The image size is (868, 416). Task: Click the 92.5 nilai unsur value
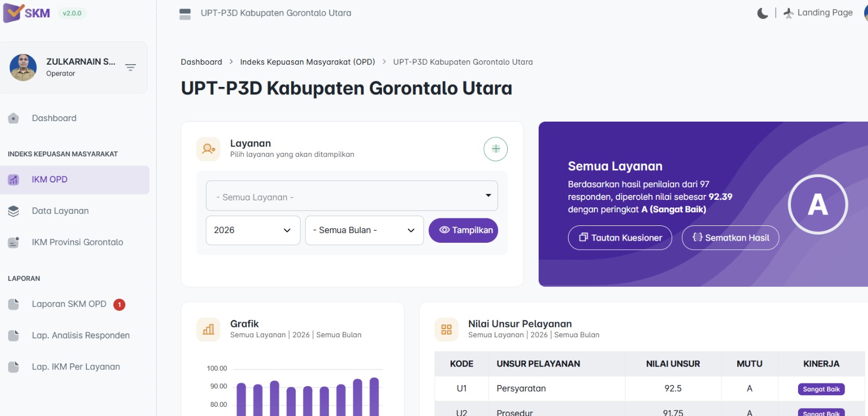[x=673, y=388]
